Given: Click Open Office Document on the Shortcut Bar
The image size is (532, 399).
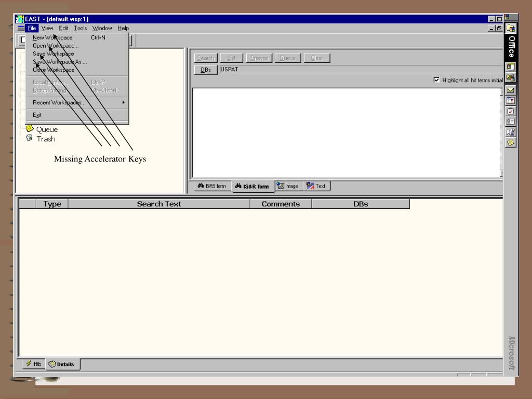Looking at the screenshot, I should click(510, 77).
